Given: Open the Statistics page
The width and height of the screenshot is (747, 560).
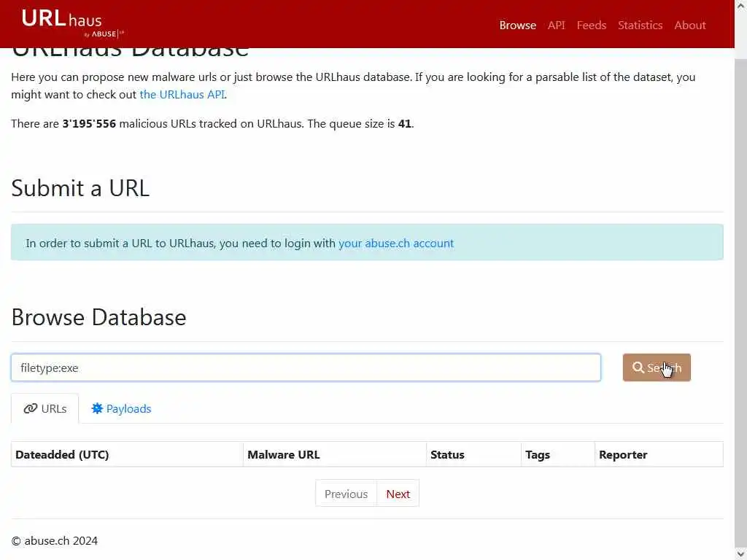Looking at the screenshot, I should (x=640, y=26).
